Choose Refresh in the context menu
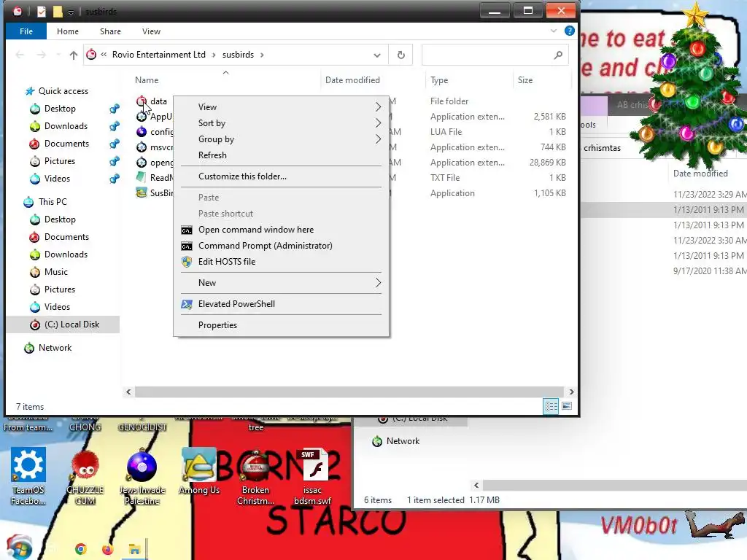Image resolution: width=747 pixels, height=560 pixels. coord(281,155)
